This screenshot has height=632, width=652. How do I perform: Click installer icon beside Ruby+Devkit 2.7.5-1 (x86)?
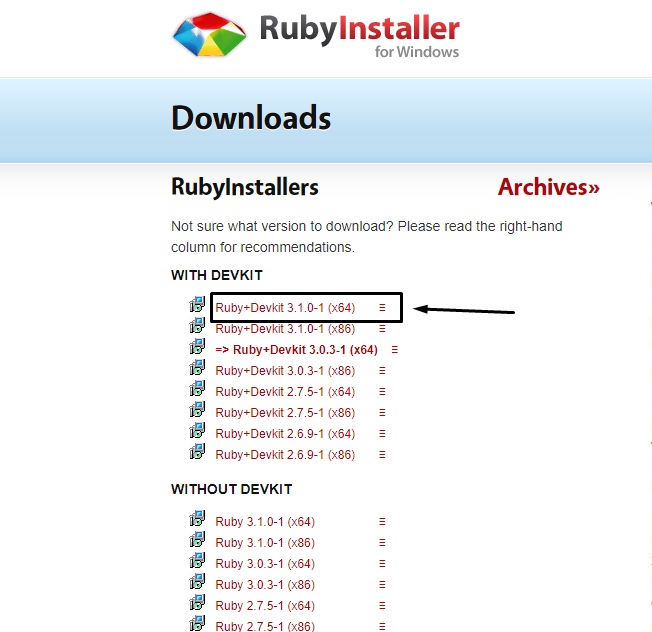coord(198,410)
